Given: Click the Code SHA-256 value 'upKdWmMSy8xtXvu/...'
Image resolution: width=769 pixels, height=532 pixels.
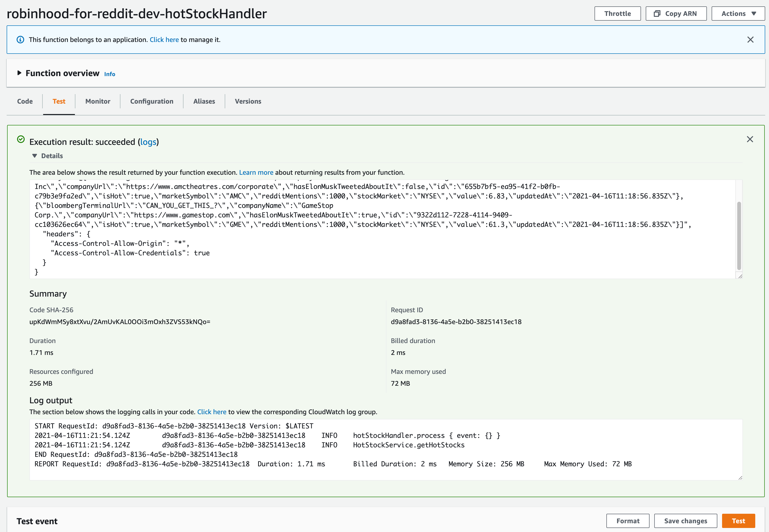Looking at the screenshot, I should 120,322.
